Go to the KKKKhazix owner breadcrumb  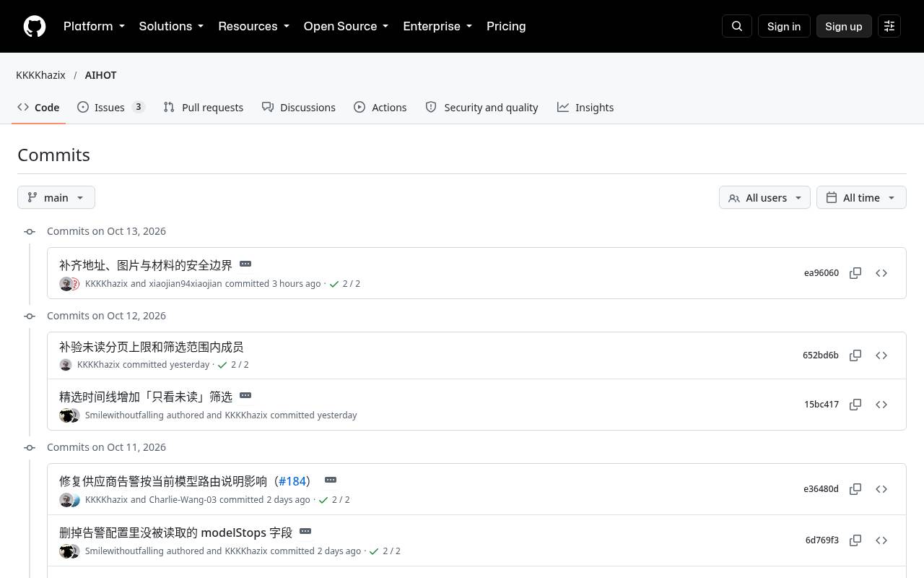tap(40, 75)
